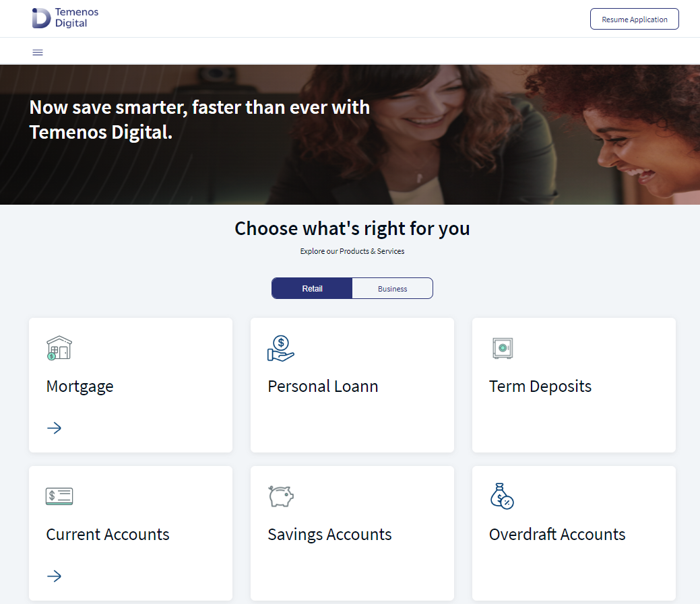Select the Overdraft Accounts card title

[x=557, y=535]
